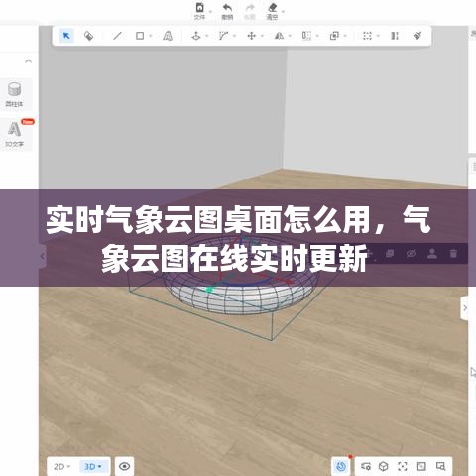
Task: Click the trash delete icon
Action: pos(453,254)
